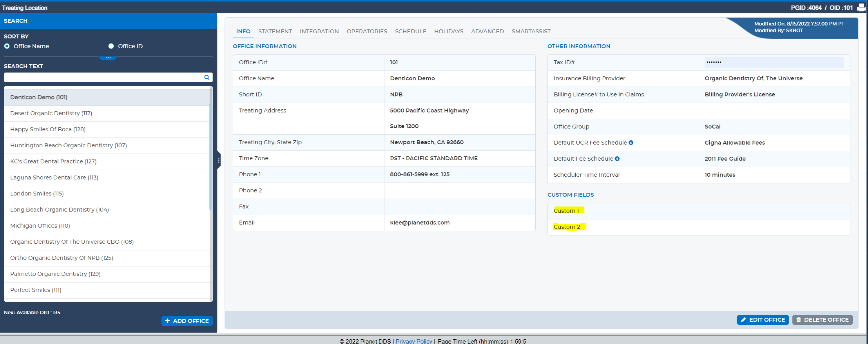Click the Custom 1 field label
Screen dimensions: 868x344
[x=566, y=211]
